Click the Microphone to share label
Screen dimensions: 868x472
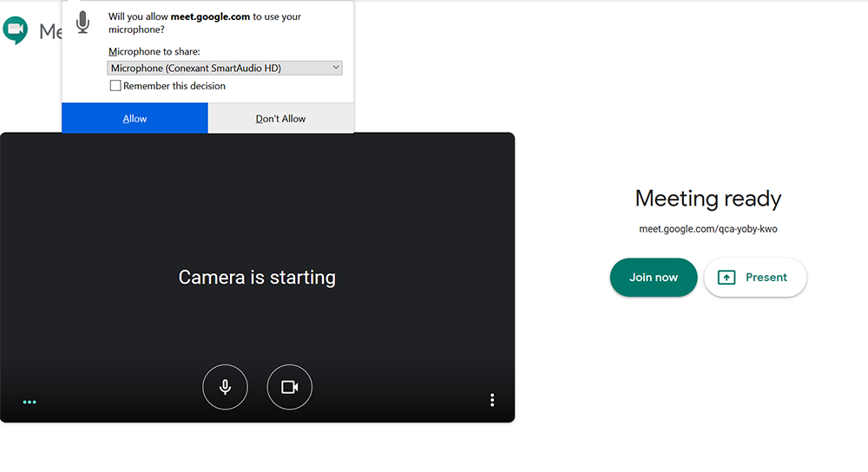click(155, 51)
